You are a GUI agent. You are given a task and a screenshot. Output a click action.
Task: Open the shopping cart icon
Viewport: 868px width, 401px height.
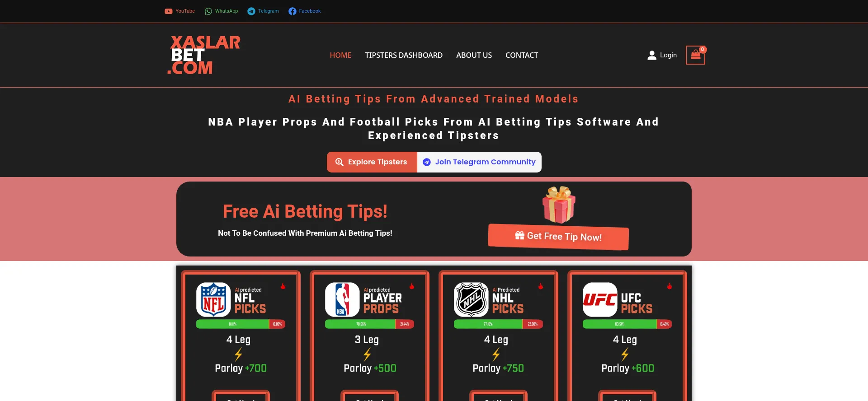[695, 55]
